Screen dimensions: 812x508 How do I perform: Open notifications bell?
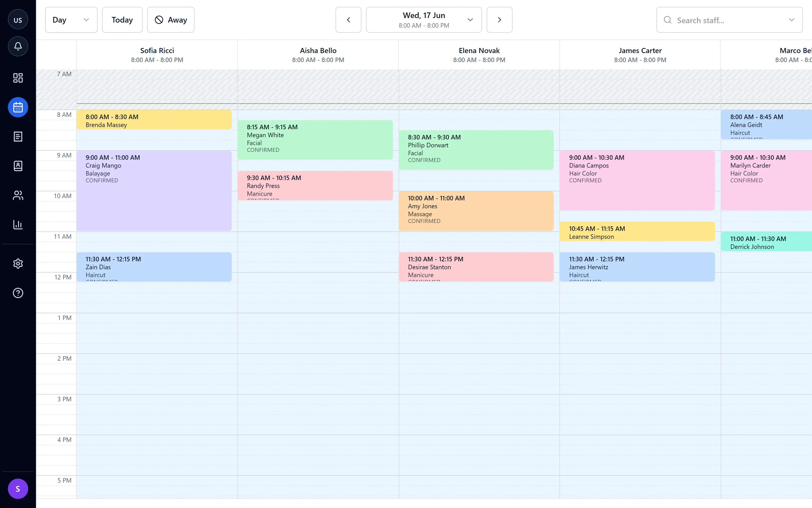[x=18, y=46]
